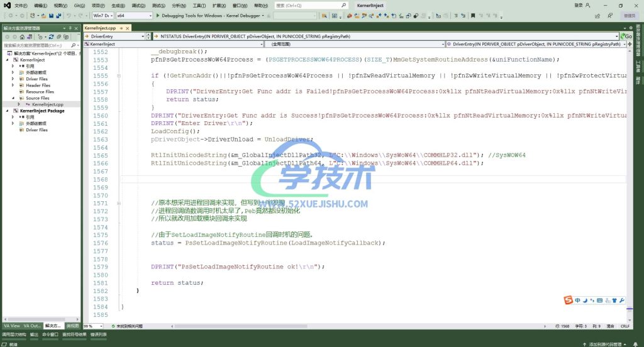Viewport: 644px width, 347px height.
Task: Start Debugging Tools for Windows Kernel Debugger
Action: 209,16
